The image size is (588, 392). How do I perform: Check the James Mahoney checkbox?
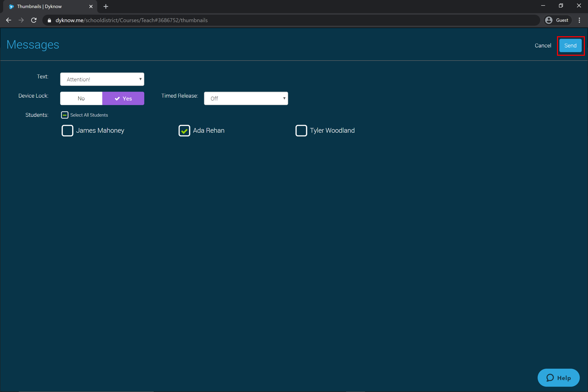(68, 131)
